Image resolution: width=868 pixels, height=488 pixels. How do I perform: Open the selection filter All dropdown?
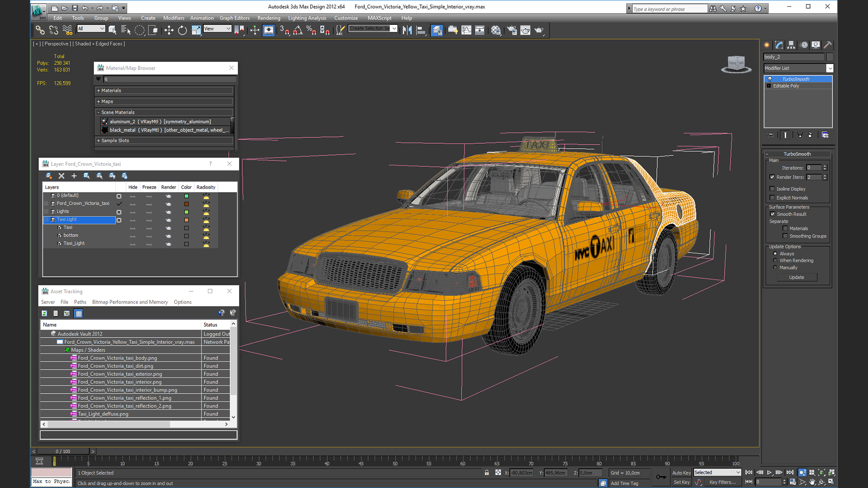pyautogui.click(x=91, y=28)
